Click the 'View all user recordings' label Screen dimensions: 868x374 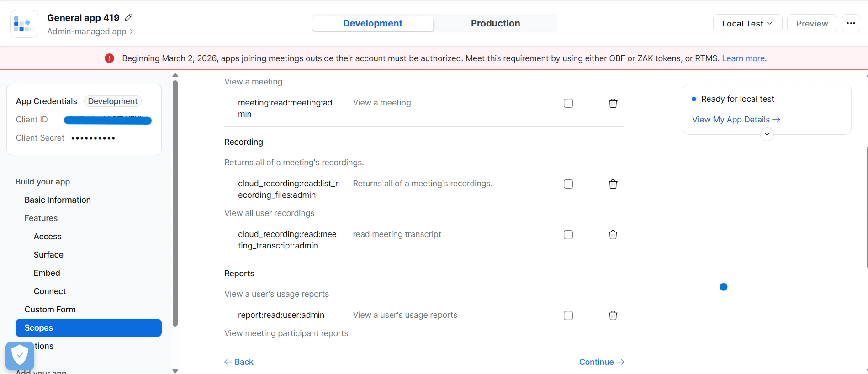click(x=269, y=213)
